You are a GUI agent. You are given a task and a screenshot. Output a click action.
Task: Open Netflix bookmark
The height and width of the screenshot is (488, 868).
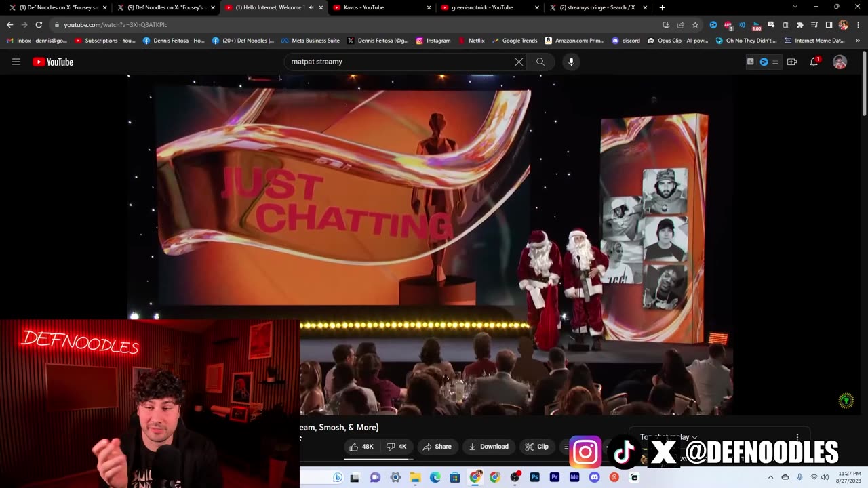471,41
